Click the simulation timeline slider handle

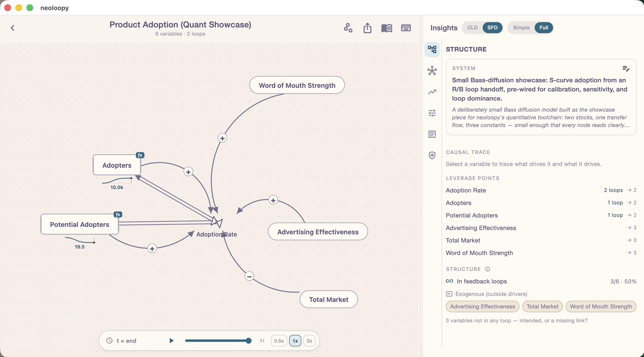click(248, 340)
